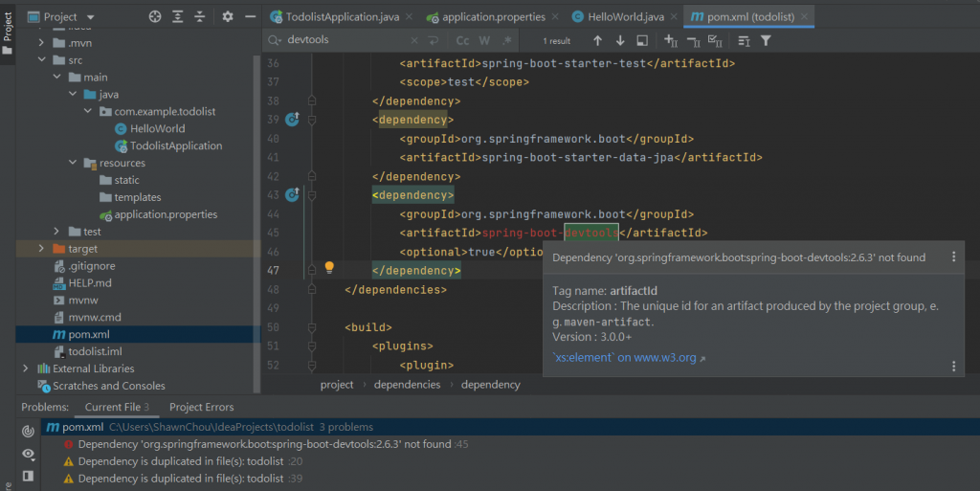Collapse the java folder
The image size is (980, 491).
[73, 94]
